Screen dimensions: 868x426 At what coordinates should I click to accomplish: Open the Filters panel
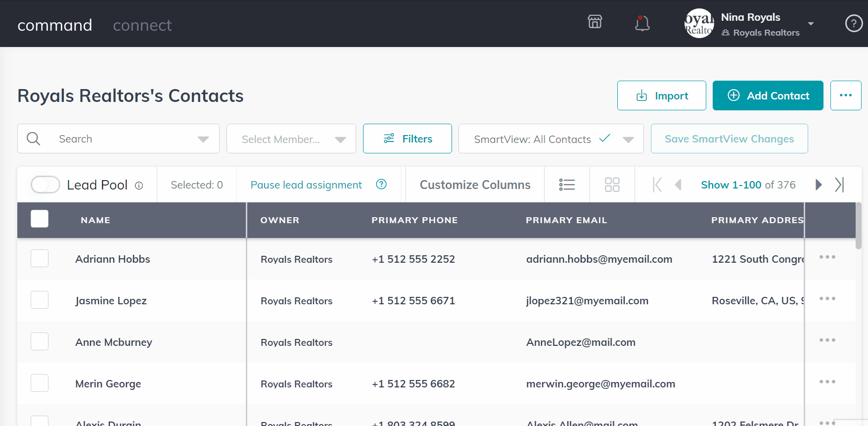408,139
